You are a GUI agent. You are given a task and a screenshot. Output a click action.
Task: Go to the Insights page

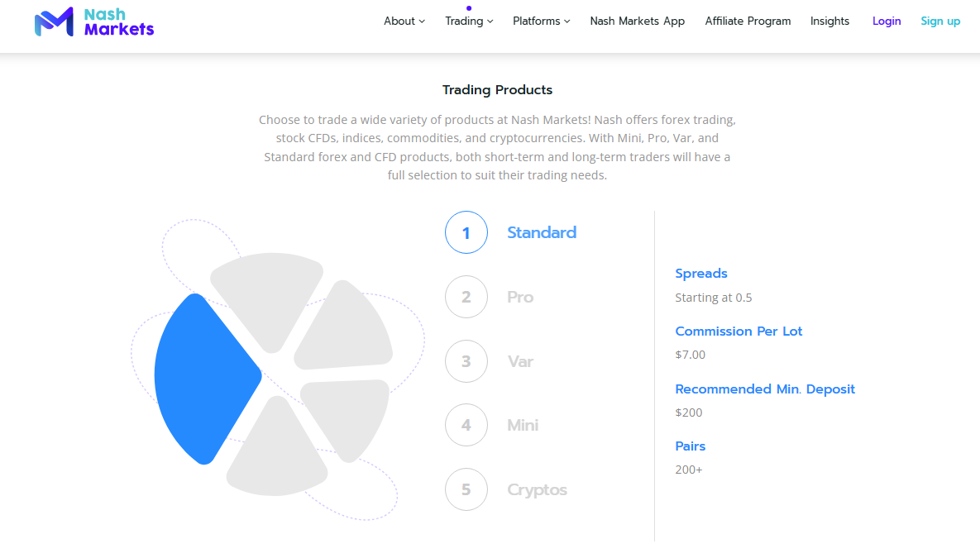[829, 21]
